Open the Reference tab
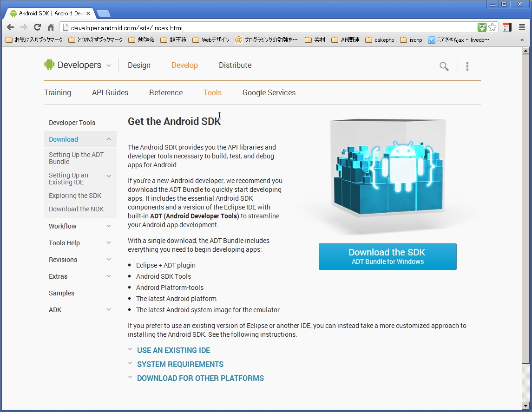This screenshot has width=532, height=412. pyautogui.click(x=166, y=92)
